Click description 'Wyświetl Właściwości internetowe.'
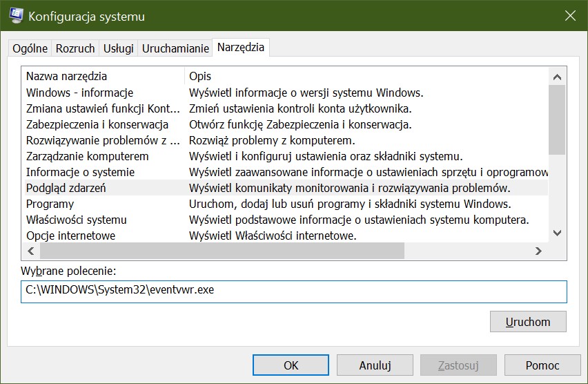 coord(273,236)
